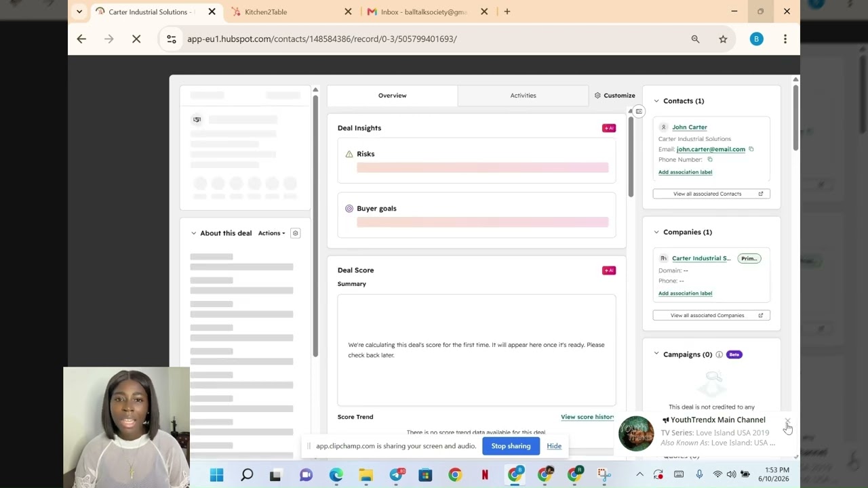Click the AI badge beside Deal Insights

point(609,128)
